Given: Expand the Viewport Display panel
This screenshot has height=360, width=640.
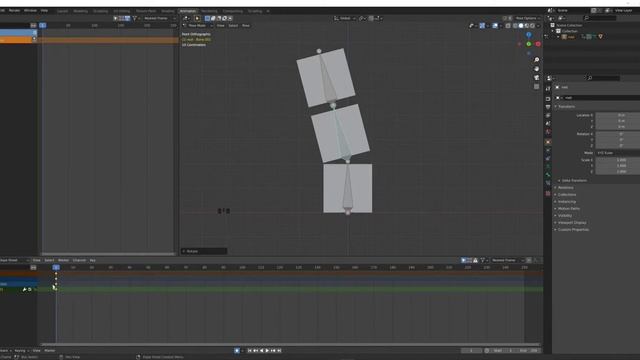Looking at the screenshot, I should click(x=572, y=223).
